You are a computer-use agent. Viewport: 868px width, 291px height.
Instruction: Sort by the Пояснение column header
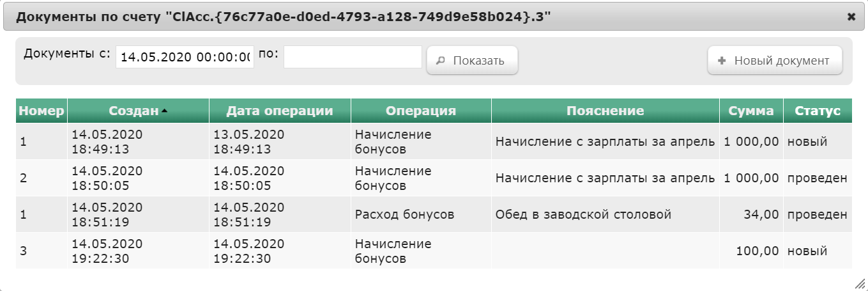(x=605, y=111)
